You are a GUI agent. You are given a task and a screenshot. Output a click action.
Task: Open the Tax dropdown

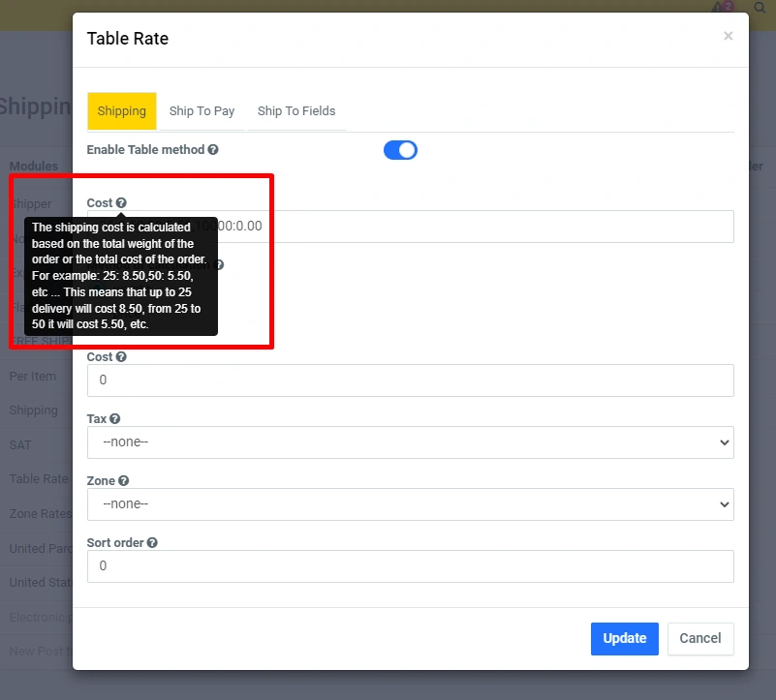[410, 442]
